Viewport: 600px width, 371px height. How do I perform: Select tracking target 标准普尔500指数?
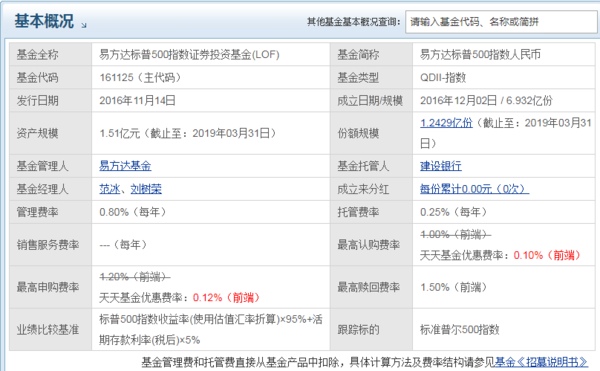(x=460, y=330)
